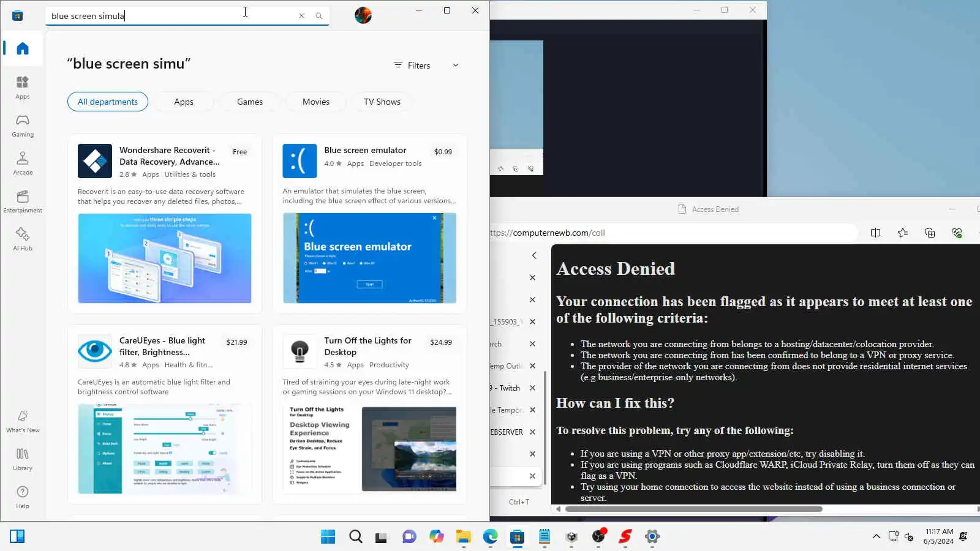
Task: Open Task View from the taskbar
Action: [x=382, y=537]
